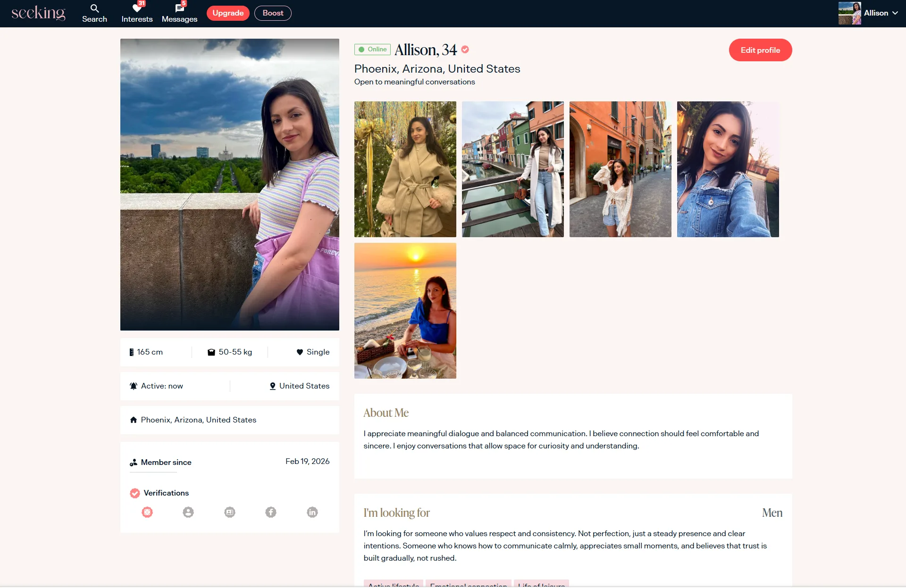Open the colorful canal houses photo
This screenshot has height=588, width=906.
[x=512, y=169]
